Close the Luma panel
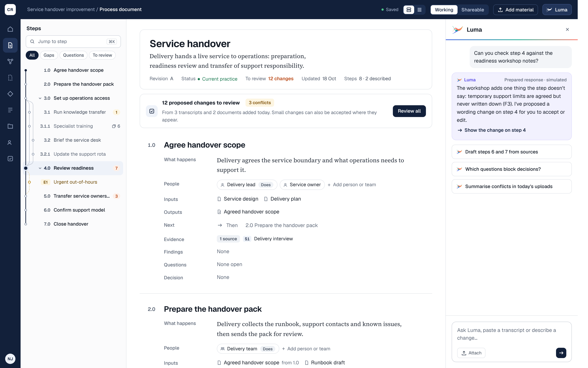 pos(567,29)
